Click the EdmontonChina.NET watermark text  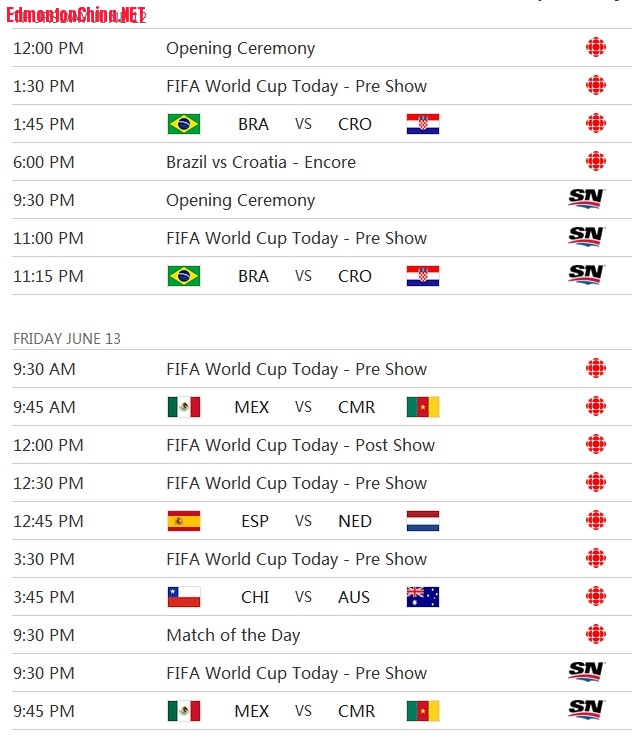coord(75,13)
